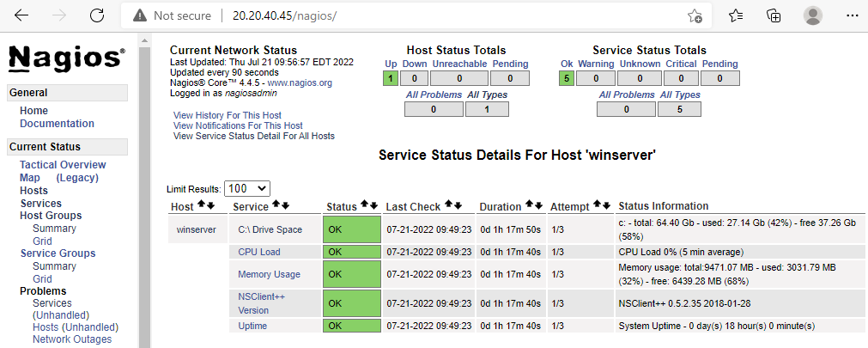Sort Last Check column ascending arrow
Image resolution: width=868 pixels, height=348 pixels.
pos(448,205)
